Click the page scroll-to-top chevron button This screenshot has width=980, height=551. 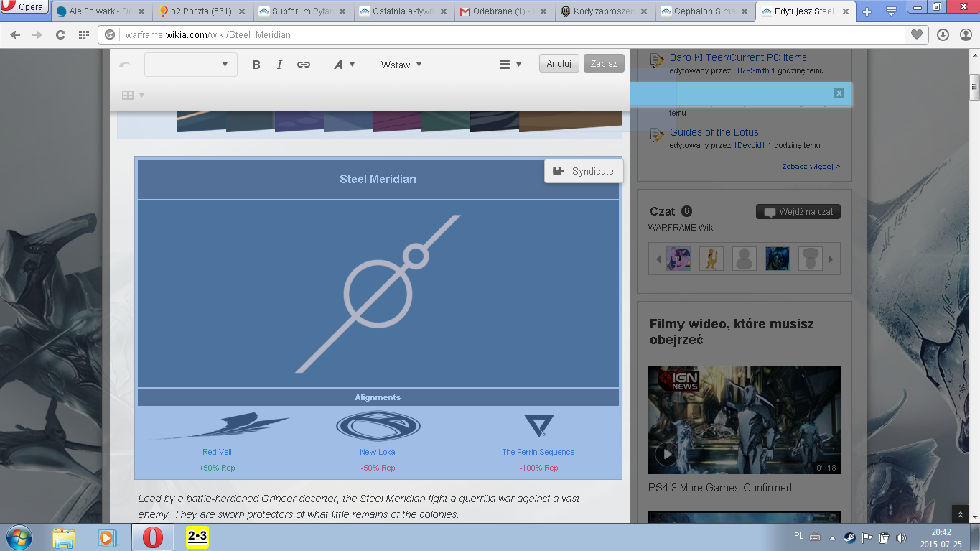click(960, 514)
